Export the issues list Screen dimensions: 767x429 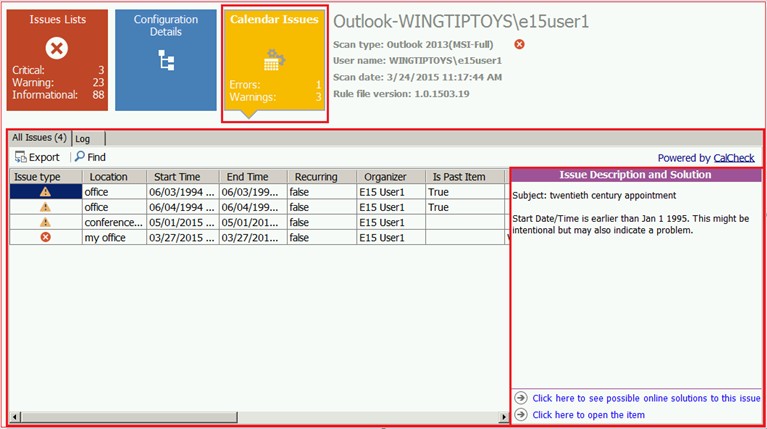click(37, 157)
